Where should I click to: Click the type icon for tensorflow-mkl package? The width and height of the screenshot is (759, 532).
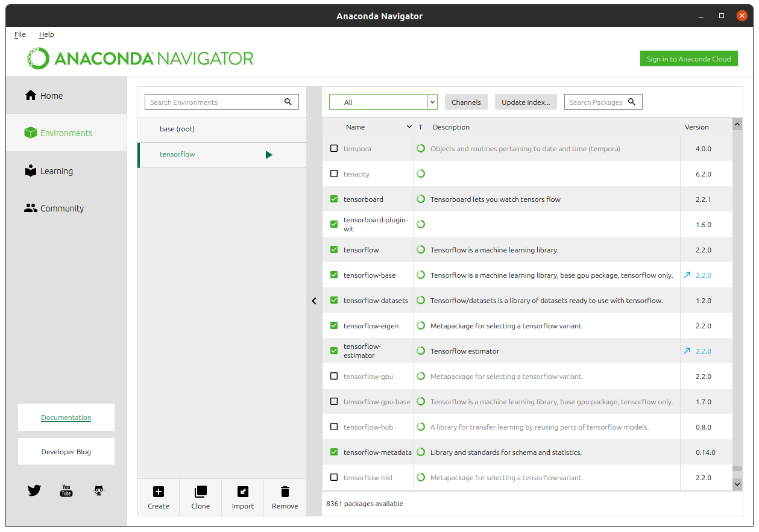click(421, 477)
